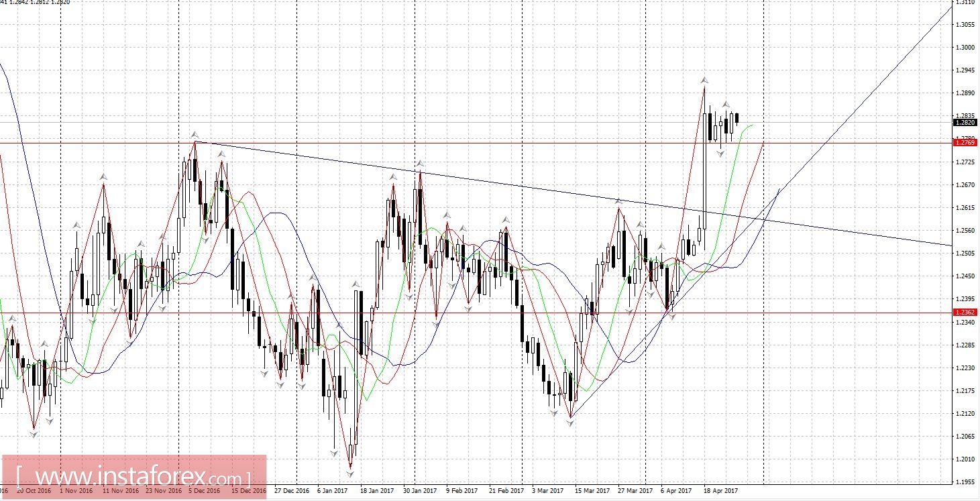Click the current price tag 1.2820
The image size is (980, 501).
(x=965, y=123)
